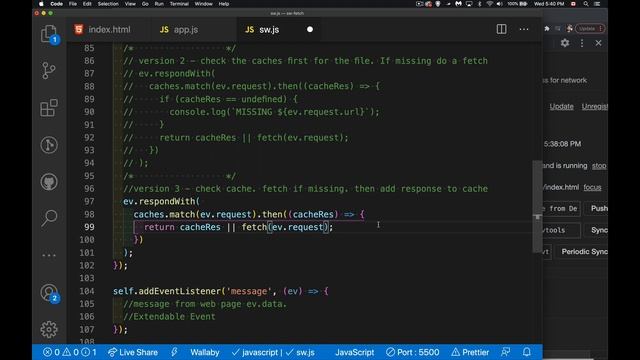
Task: Open the Search magnifier in activity bar
Action: (x=49, y=218)
